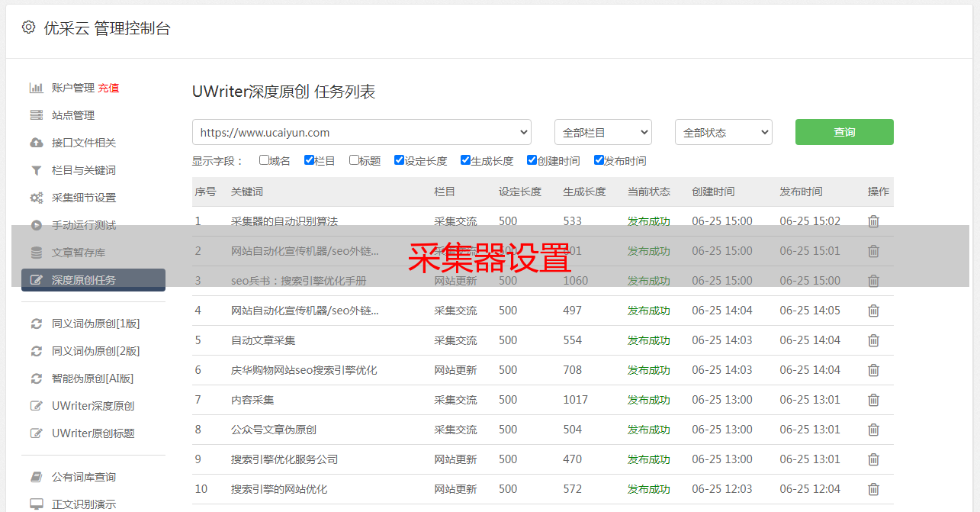Viewport: 980px width, 512px height.
Task: Click trash icon for row 5 自动文章采集
Action: (873, 340)
